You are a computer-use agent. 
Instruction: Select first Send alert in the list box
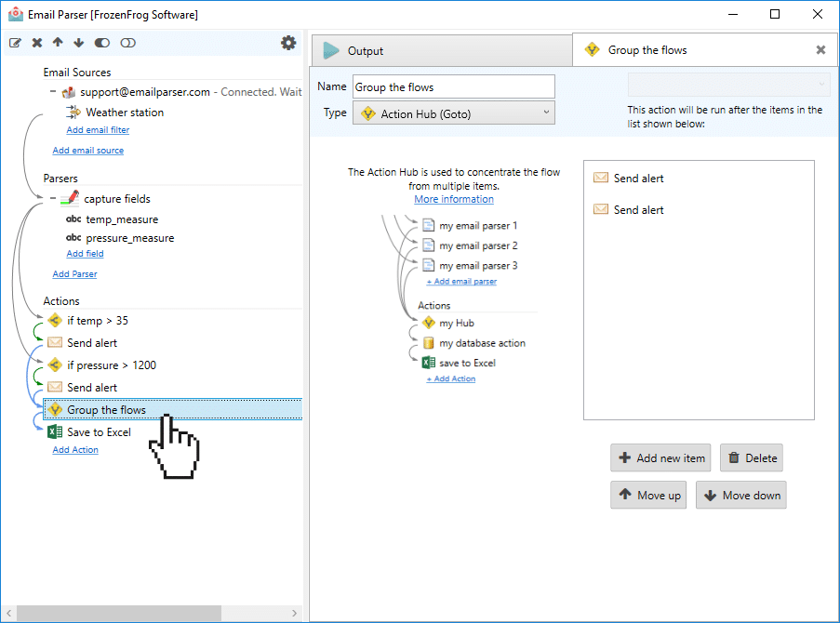click(638, 179)
